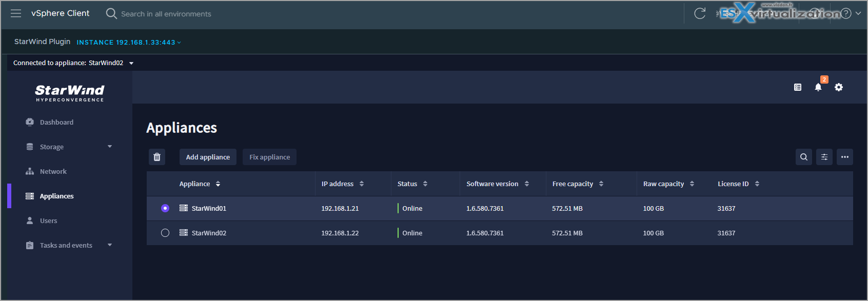
Task: Click the StarWind01 appliance name
Action: point(209,208)
